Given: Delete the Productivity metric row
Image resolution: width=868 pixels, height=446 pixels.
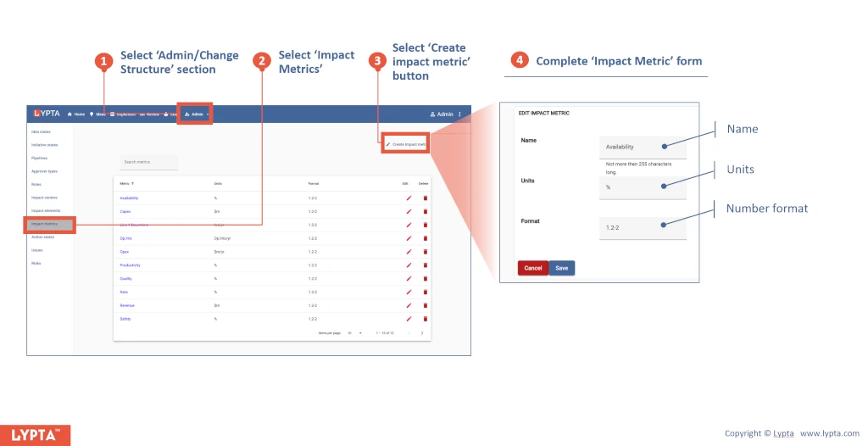Looking at the screenshot, I should 426,265.
